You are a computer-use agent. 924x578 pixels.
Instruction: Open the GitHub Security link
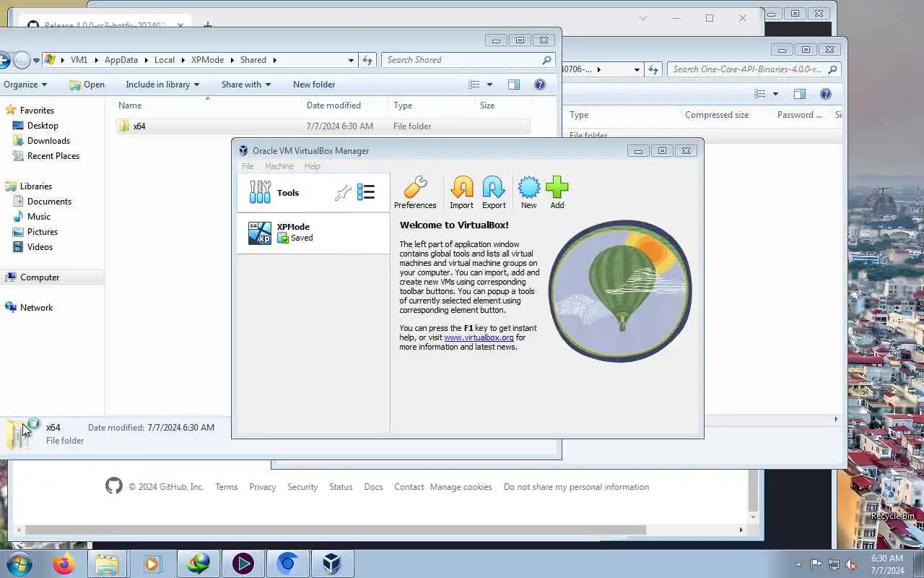pos(302,487)
